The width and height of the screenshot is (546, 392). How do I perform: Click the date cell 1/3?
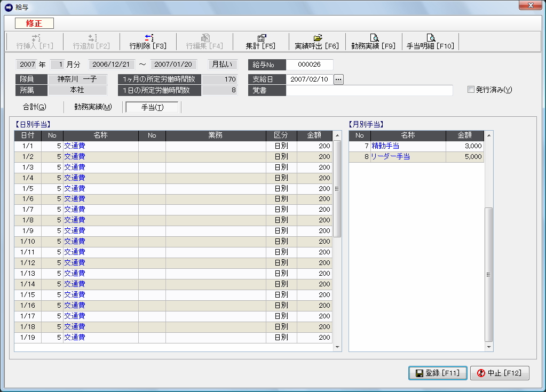coord(28,167)
